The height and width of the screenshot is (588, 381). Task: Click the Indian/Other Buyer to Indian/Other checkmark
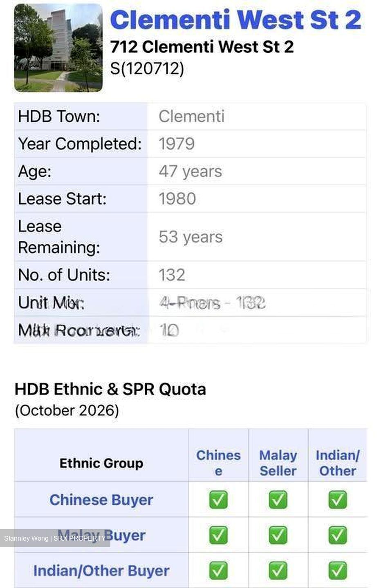coord(338,570)
